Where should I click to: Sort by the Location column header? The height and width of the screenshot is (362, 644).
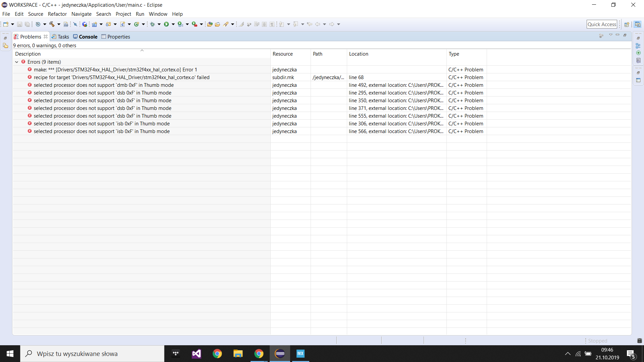tap(396, 54)
